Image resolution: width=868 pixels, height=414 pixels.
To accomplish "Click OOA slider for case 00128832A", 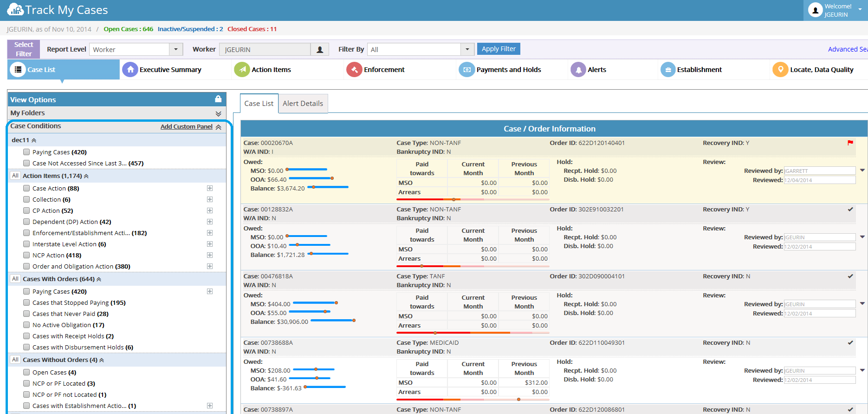I will 310,244.
